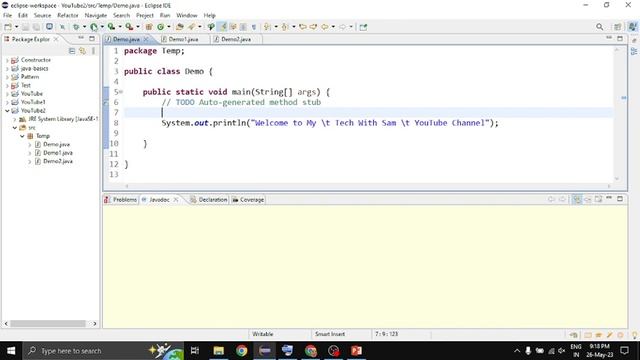Viewport: 640px width, 360px height.
Task: Select the YouTube1 project in tree
Action: 33,102
